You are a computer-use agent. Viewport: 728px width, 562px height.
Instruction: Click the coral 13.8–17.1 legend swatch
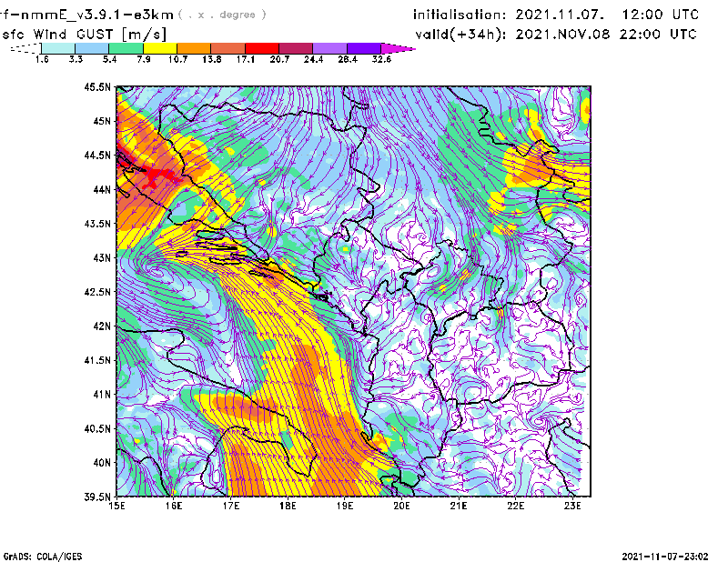(228, 48)
